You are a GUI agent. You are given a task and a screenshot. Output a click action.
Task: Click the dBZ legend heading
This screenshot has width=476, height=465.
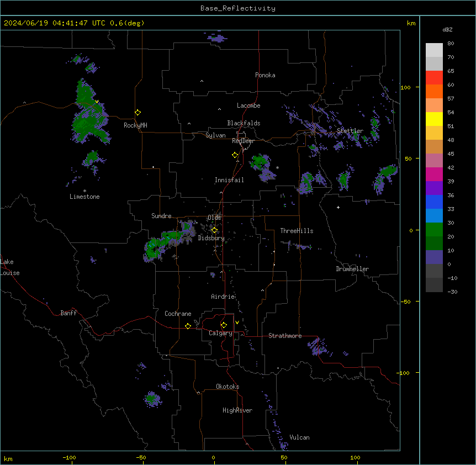(447, 29)
